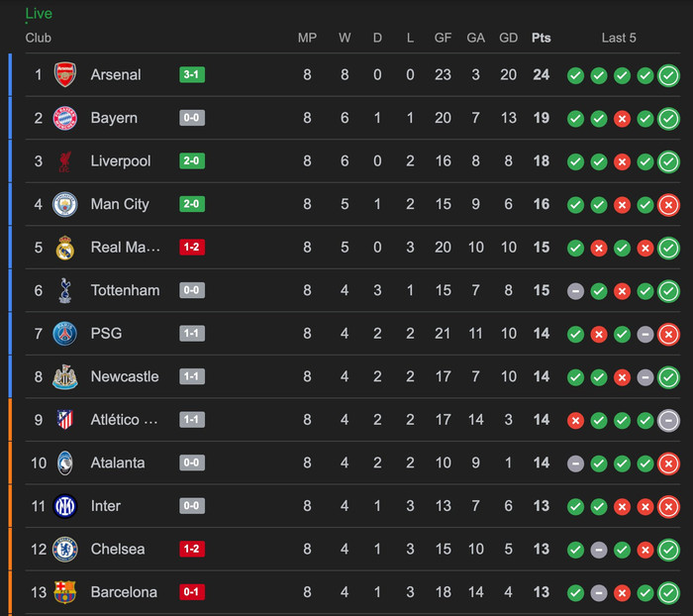Viewport: 693px width, 616px height.
Task: Open the Newcastle team name link
Action: [125, 376]
